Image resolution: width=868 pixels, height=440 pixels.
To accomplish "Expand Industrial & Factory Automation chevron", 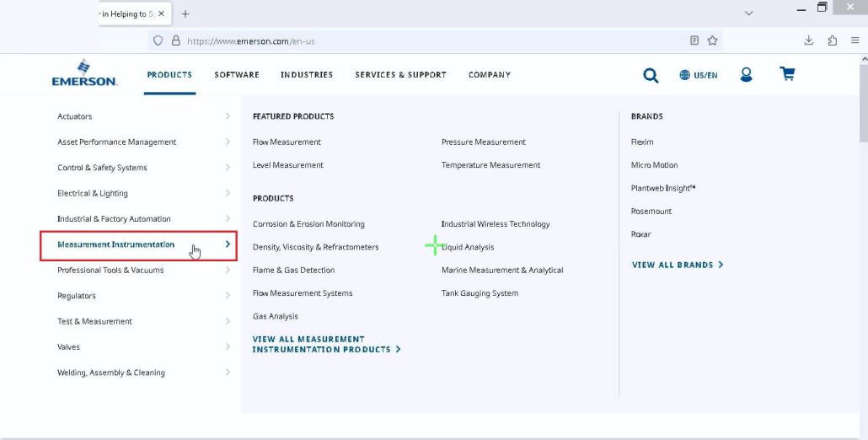I will [228, 218].
